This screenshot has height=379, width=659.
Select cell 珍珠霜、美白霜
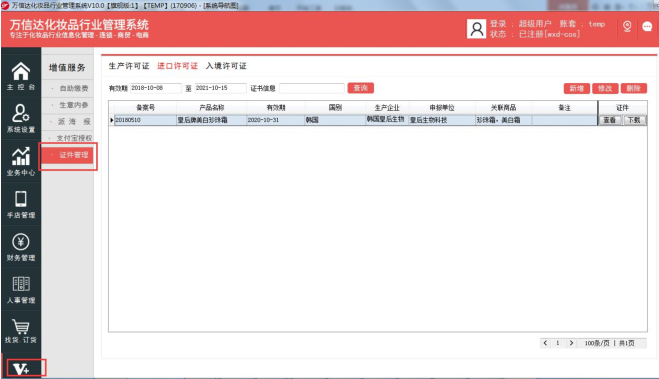[x=503, y=120]
